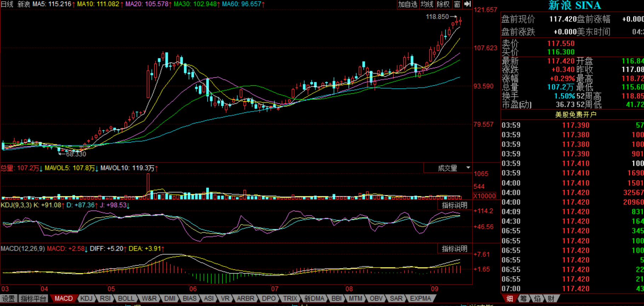The width and height of the screenshot is (644, 306).
Task: Click the 盘前现价 117.420 value
Action: [x=563, y=19]
